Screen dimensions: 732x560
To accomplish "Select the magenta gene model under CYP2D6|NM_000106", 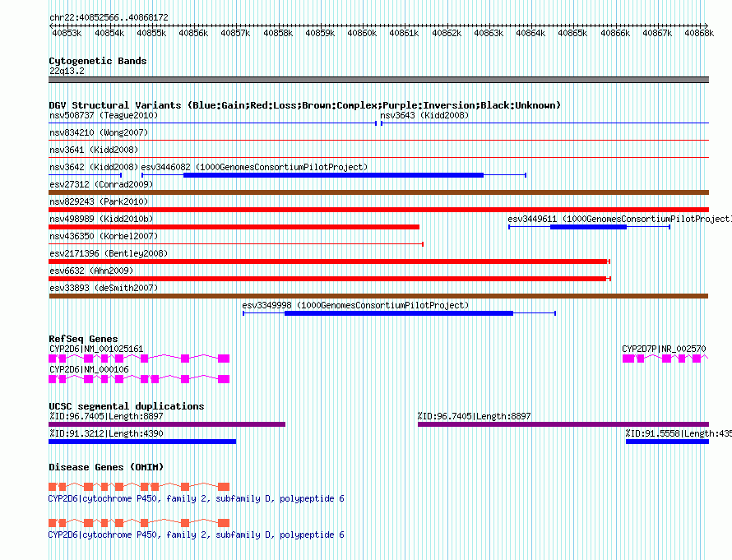I will [x=139, y=379].
